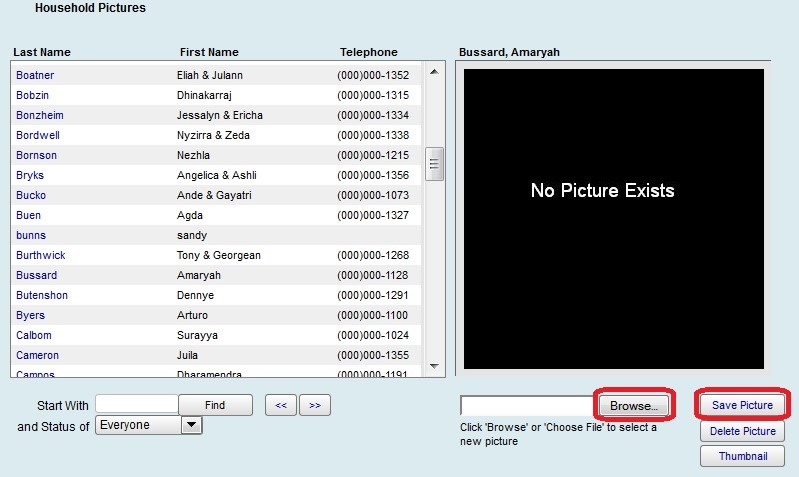The height and width of the screenshot is (477, 799).
Task: Click telephone (000)000-1128
Action: (373, 275)
